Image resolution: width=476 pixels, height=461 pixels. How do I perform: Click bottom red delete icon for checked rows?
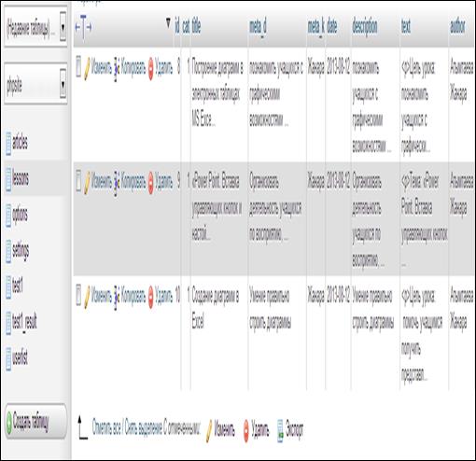(246, 430)
